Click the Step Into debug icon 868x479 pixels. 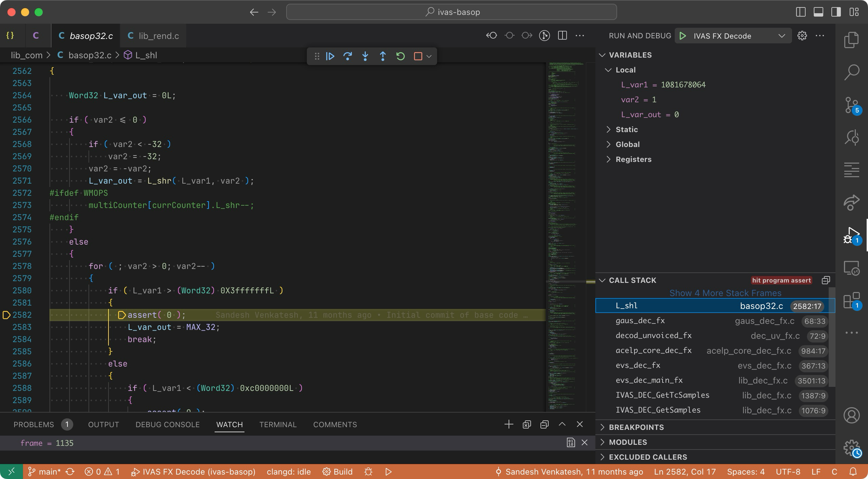point(365,56)
